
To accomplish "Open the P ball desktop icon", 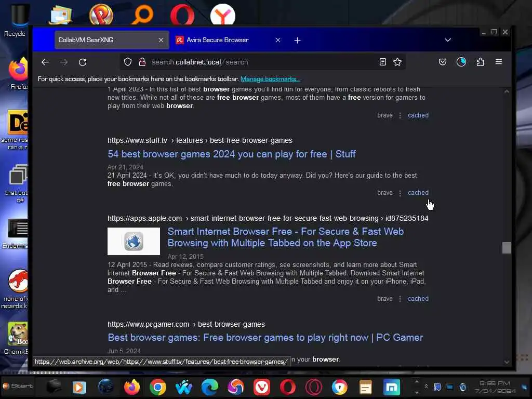I will (101, 15).
